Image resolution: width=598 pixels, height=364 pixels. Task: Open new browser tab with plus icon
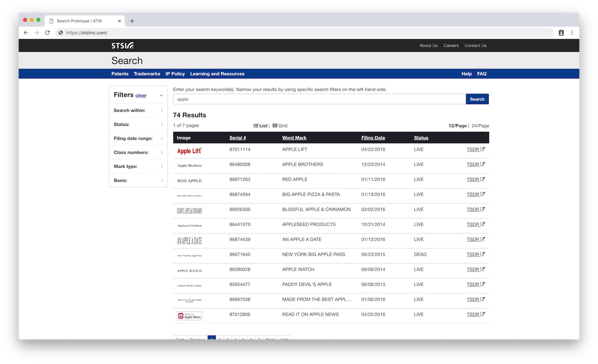pyautogui.click(x=132, y=21)
